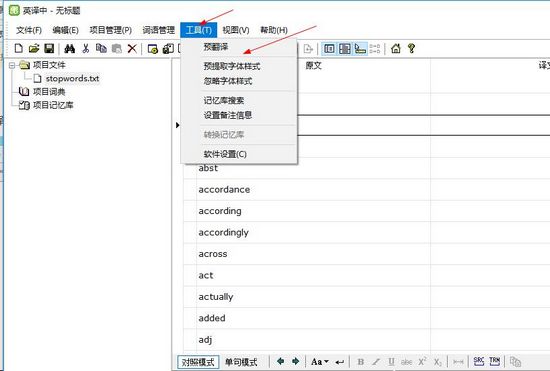The image size is (550, 371).
Task: Click the Save floppy disk icon
Action: pyautogui.click(x=49, y=48)
